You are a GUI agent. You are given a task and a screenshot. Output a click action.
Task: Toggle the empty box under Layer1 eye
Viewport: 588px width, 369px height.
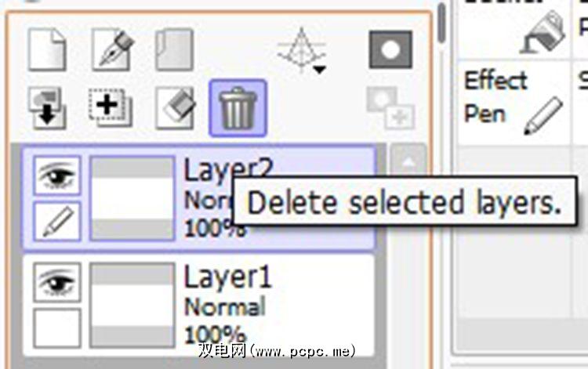[x=57, y=328]
